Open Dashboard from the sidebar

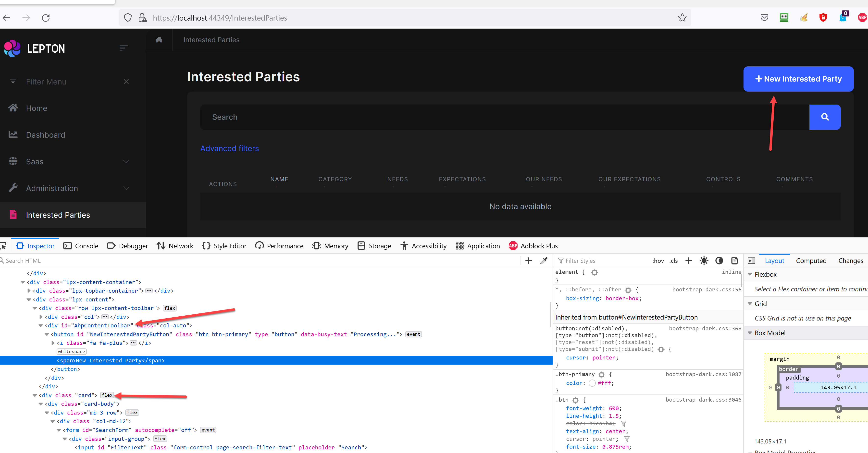tap(46, 135)
